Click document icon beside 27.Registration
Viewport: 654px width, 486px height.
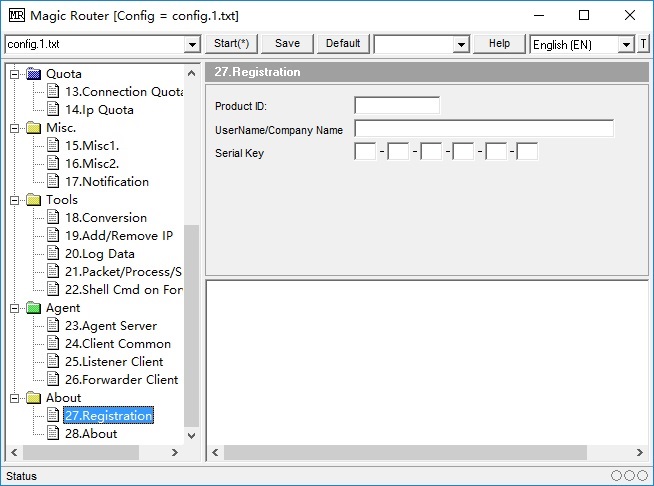(x=53, y=415)
